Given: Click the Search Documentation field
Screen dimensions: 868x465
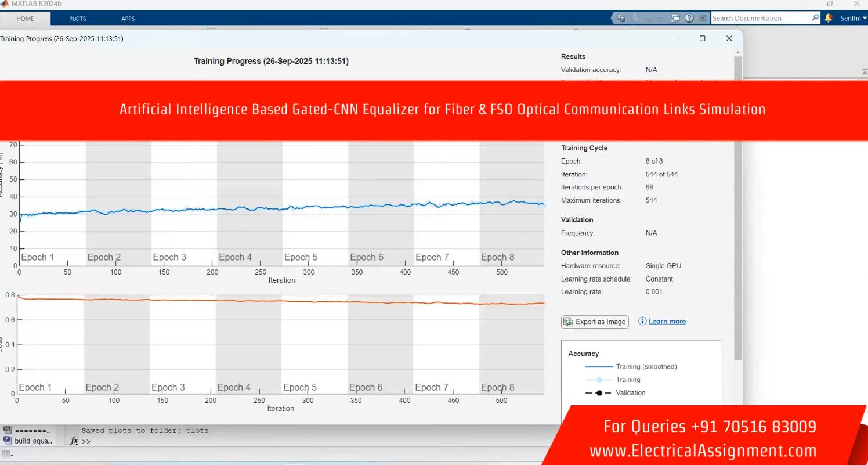Looking at the screenshot, I should (760, 18).
